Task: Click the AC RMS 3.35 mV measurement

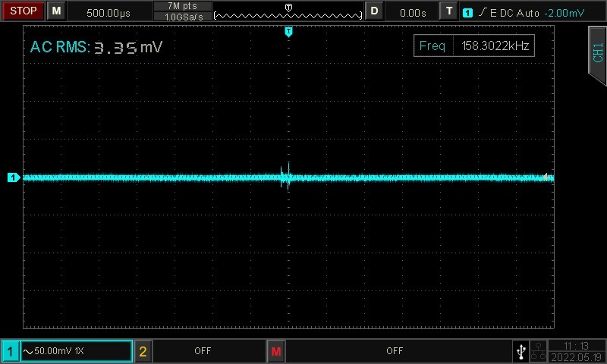Action: [96, 47]
